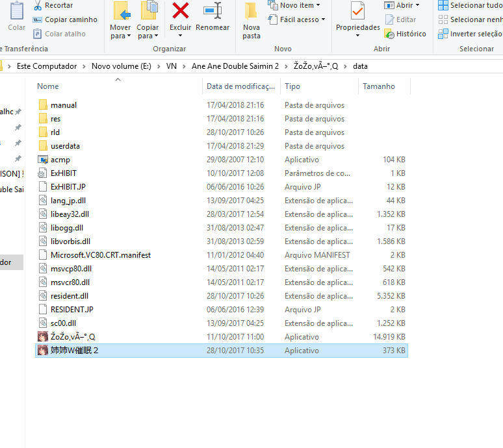Open Propriedades via its checkmark icon
This screenshot has height=448, width=503.
[357, 12]
